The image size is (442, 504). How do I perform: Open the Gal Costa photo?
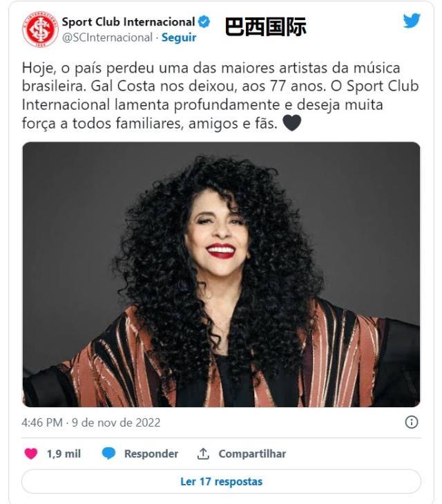click(x=221, y=274)
